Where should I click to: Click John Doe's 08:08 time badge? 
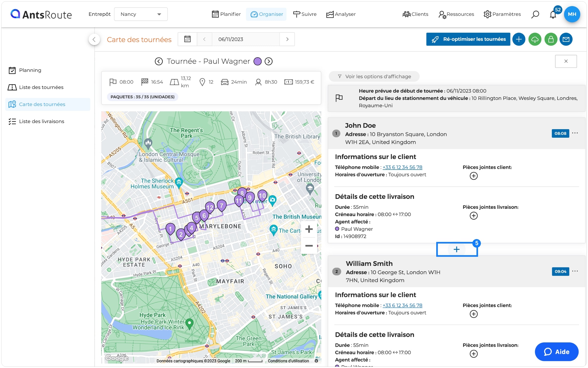pyautogui.click(x=560, y=133)
